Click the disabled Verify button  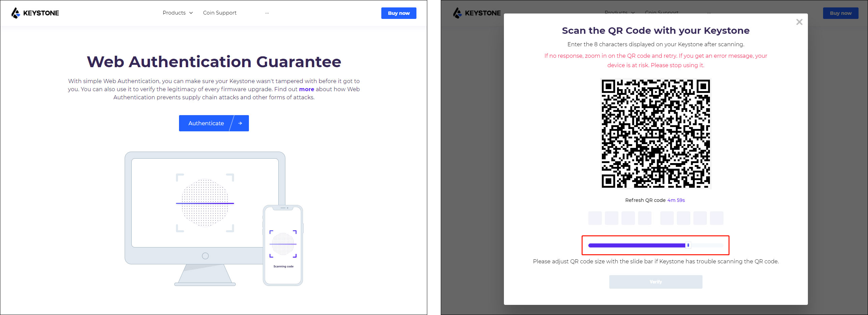655,282
